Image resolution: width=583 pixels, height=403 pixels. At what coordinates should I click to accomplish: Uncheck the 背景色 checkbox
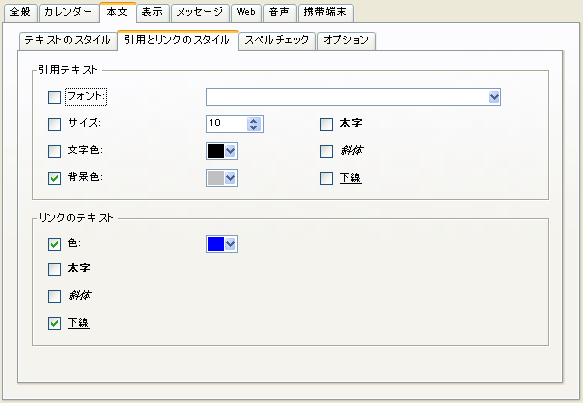[x=54, y=178]
